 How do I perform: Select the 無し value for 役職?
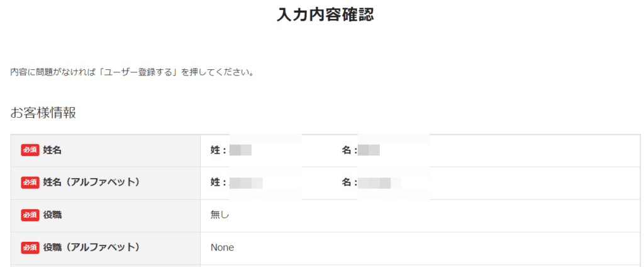219,215
